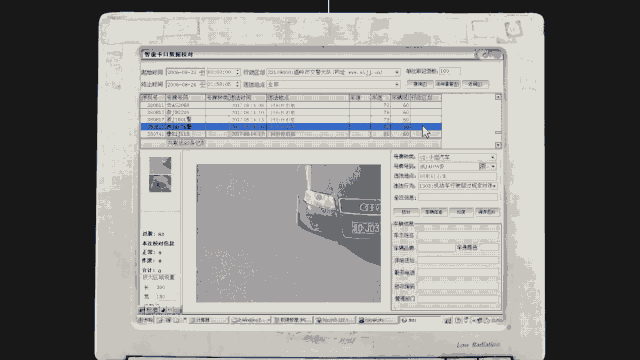Click the record count field showing 100
640x360 pixels.
click(x=449, y=71)
